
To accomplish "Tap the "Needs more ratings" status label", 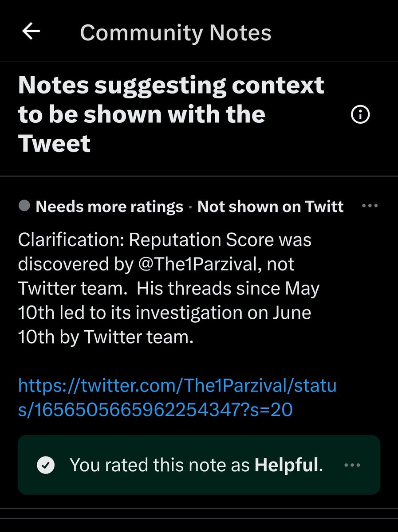I will coord(109,206).
